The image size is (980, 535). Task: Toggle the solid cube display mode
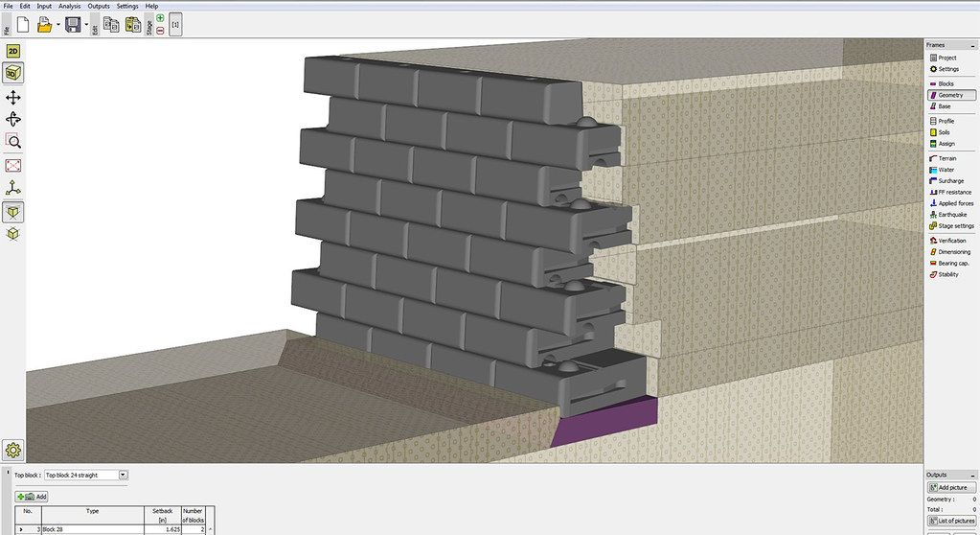coord(12,212)
